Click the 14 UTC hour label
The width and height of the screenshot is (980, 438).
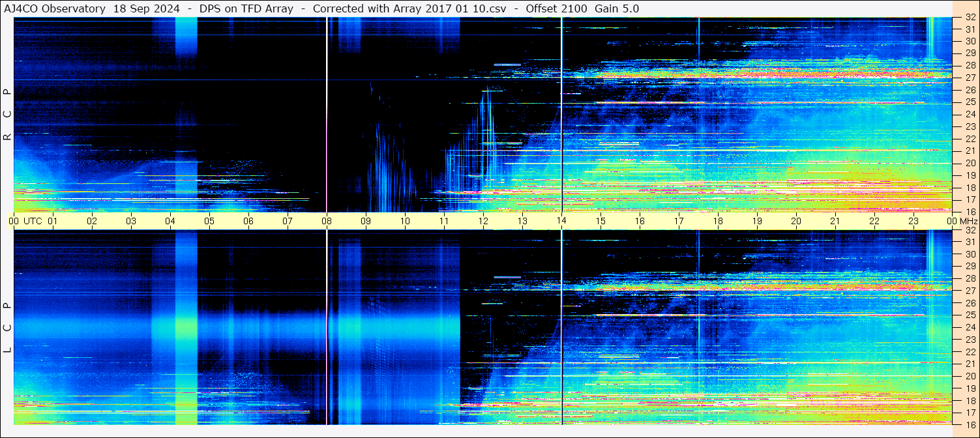[561, 221]
